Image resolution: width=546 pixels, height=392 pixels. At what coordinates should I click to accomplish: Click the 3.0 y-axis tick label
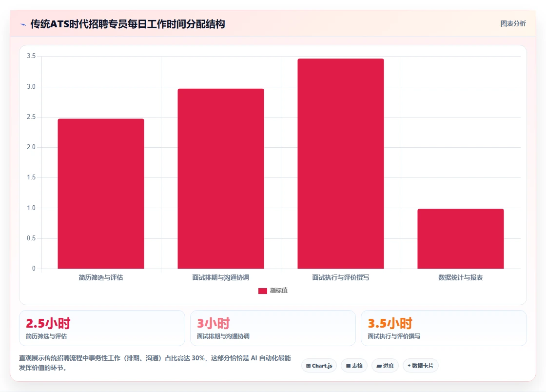[x=31, y=86]
